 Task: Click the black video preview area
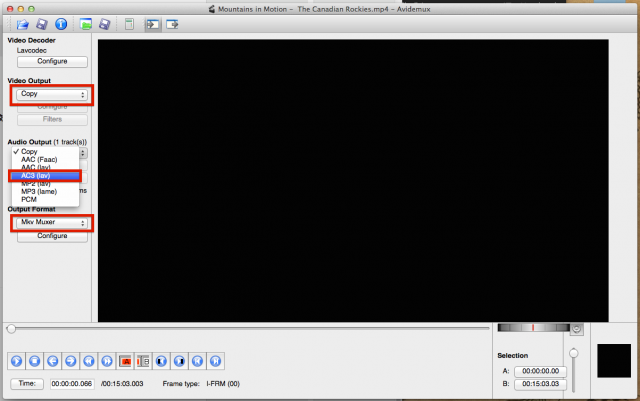click(353, 180)
